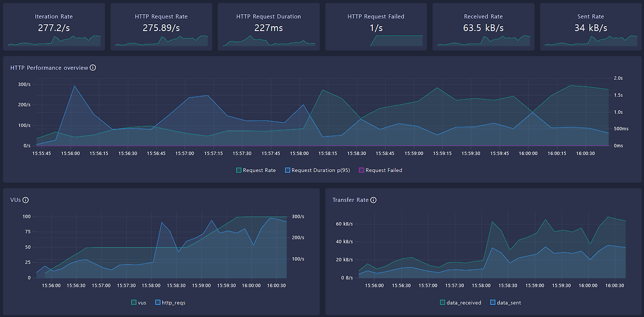
Task: Click 15:59:15 on the overview time axis
Action: pyautogui.click(x=442, y=154)
